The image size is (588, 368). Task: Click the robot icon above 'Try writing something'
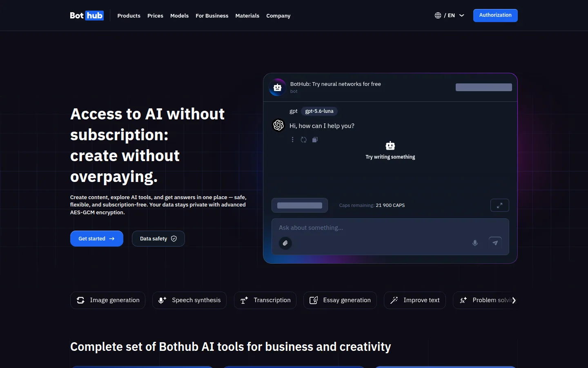pyautogui.click(x=390, y=146)
